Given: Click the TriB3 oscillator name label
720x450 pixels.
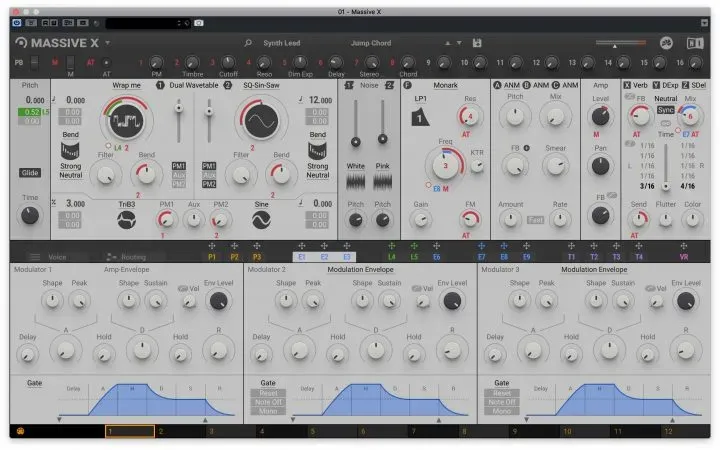Looking at the screenshot, I should point(127,204).
